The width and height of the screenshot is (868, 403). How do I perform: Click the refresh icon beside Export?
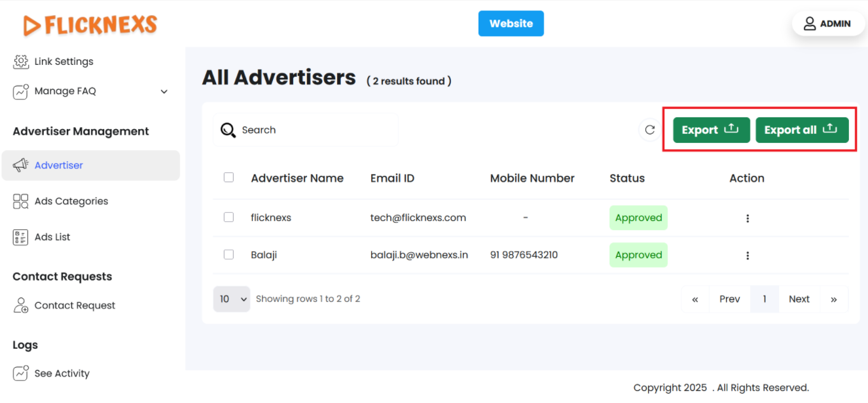point(649,130)
